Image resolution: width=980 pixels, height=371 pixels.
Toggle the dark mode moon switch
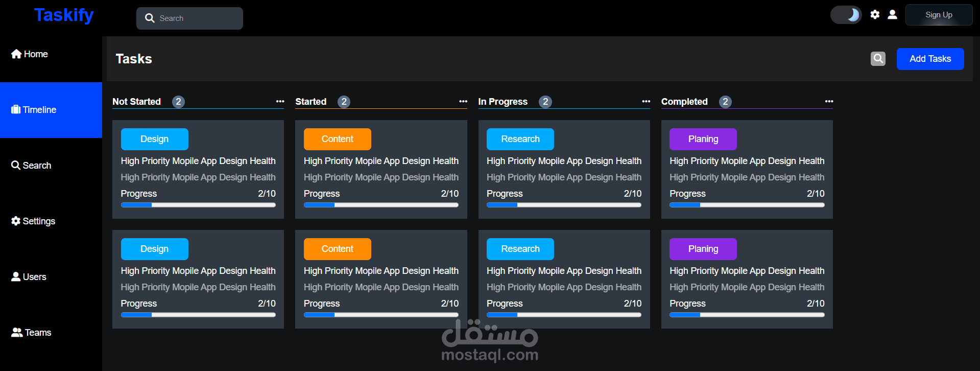(x=846, y=15)
